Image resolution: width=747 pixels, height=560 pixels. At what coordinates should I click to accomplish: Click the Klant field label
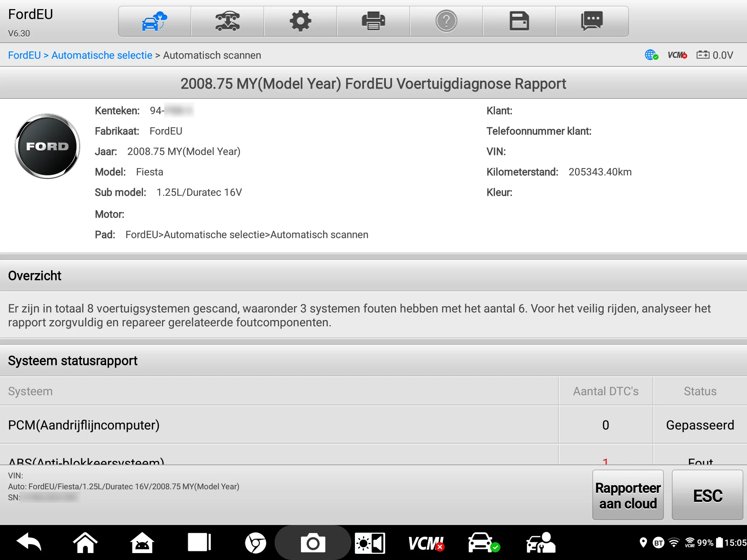click(499, 110)
